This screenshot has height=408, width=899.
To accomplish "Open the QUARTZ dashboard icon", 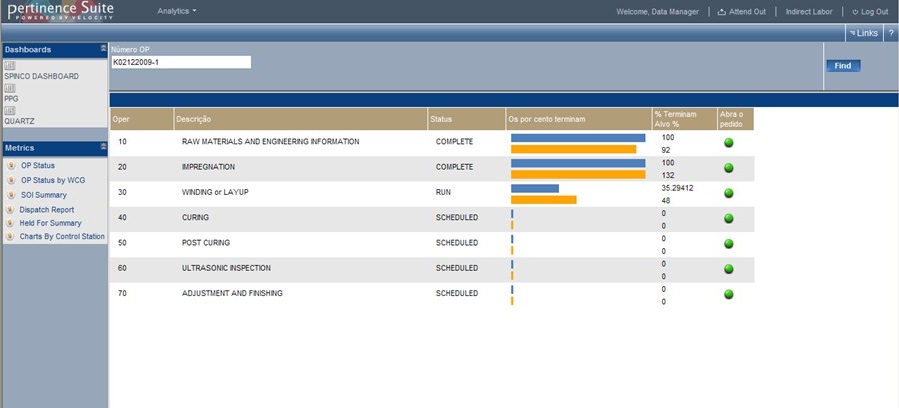I will click(10, 111).
